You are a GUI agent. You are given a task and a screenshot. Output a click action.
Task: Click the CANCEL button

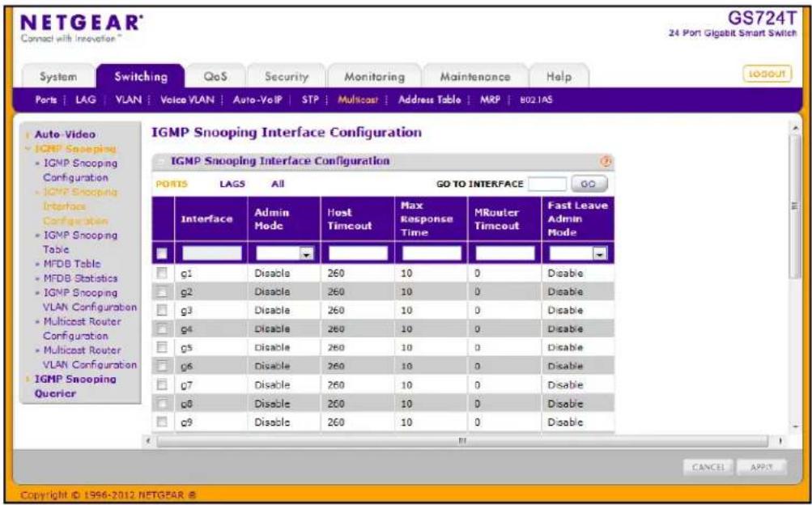pos(708,467)
